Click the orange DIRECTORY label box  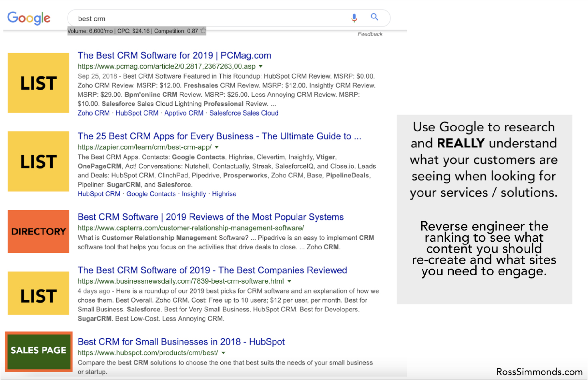38,231
